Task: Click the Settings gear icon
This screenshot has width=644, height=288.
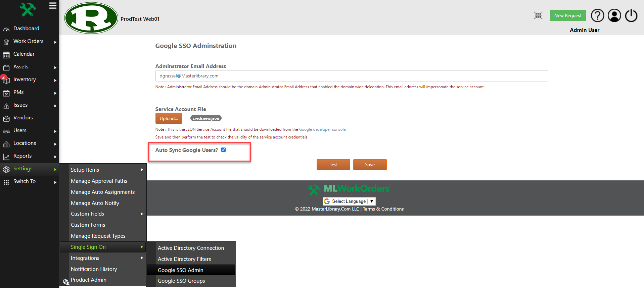Action: pos(6,169)
